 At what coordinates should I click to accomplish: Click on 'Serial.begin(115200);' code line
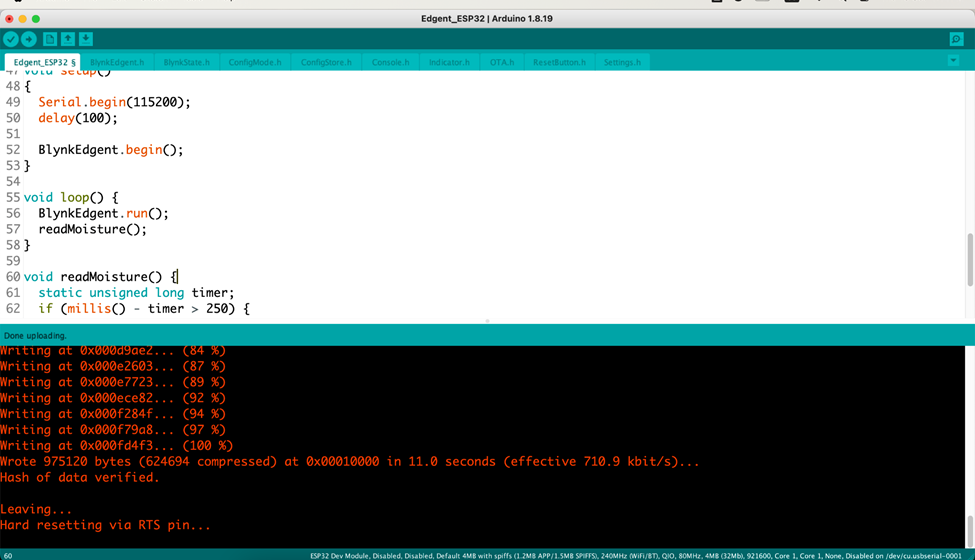[114, 102]
